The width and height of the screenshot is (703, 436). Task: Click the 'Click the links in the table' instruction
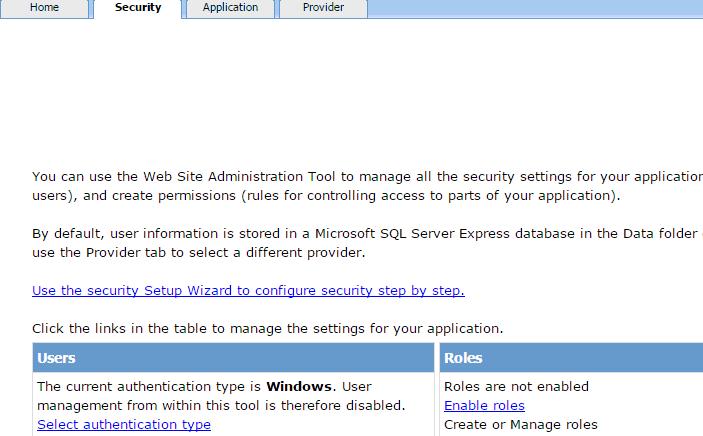point(267,328)
